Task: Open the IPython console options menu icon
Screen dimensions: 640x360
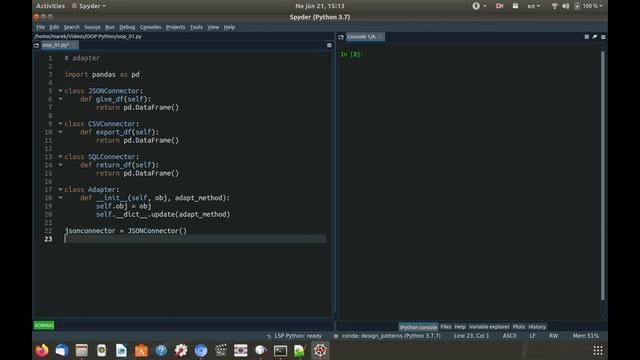Action: point(603,37)
